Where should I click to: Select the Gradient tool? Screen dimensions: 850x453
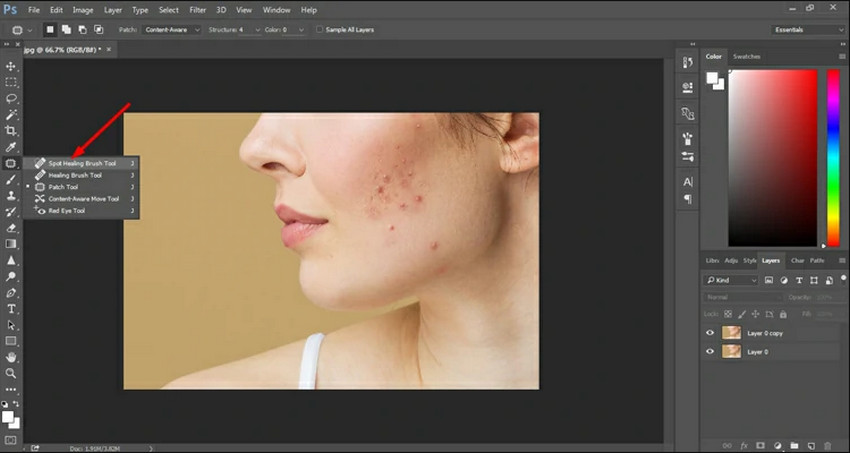pyautogui.click(x=10, y=244)
